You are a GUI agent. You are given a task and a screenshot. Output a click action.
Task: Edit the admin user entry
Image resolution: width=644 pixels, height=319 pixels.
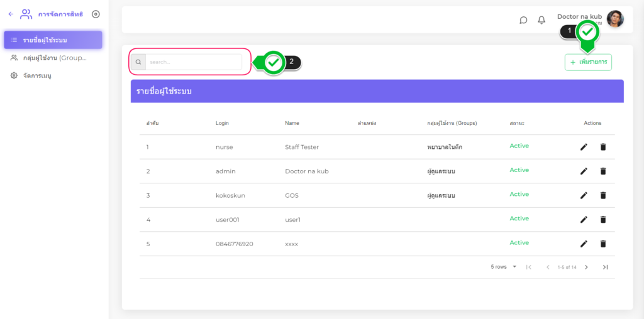pyautogui.click(x=584, y=171)
